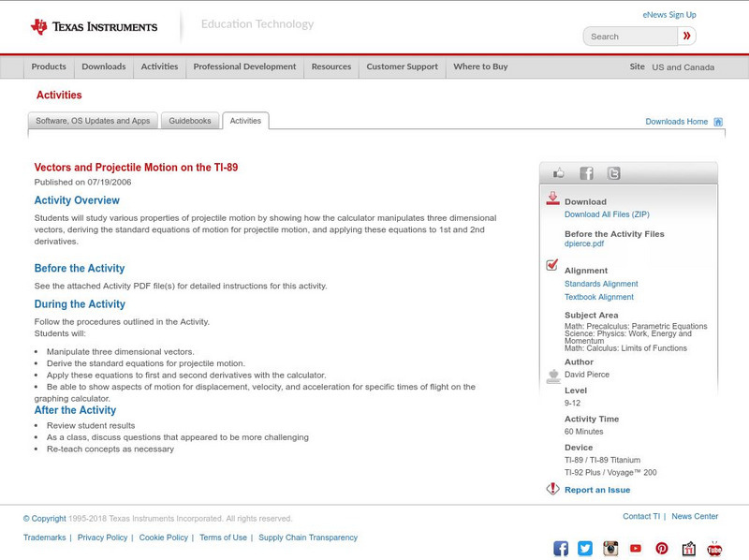Open the Privacy Policy footer link
Viewport: 749px width, 560px height.
tap(102, 538)
